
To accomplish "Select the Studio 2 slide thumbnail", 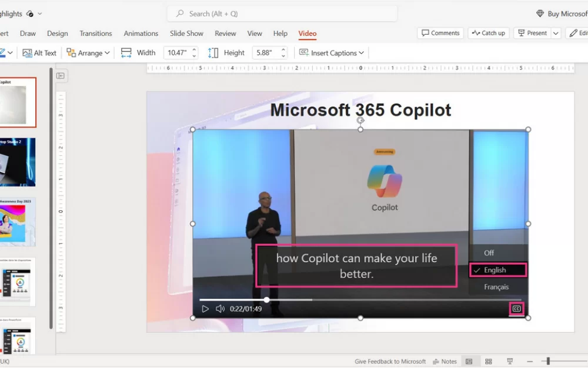I will pyautogui.click(x=18, y=163).
